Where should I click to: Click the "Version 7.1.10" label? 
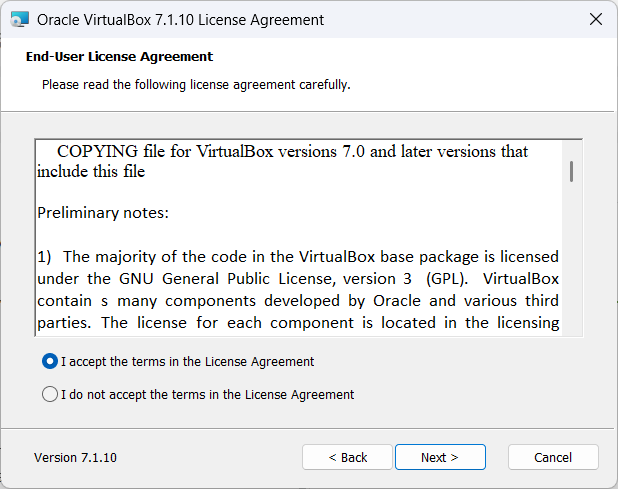[x=76, y=457]
